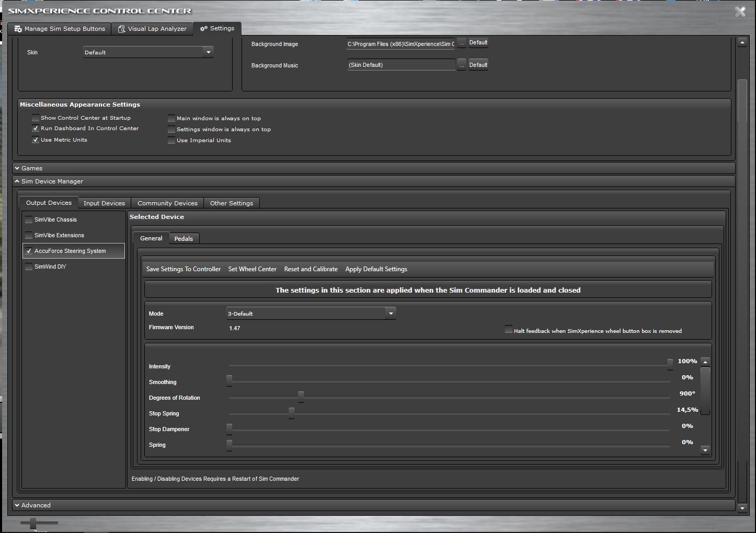This screenshot has width=756, height=533.
Task: Open the Mode dropdown showing 3-Default
Action: 390,314
